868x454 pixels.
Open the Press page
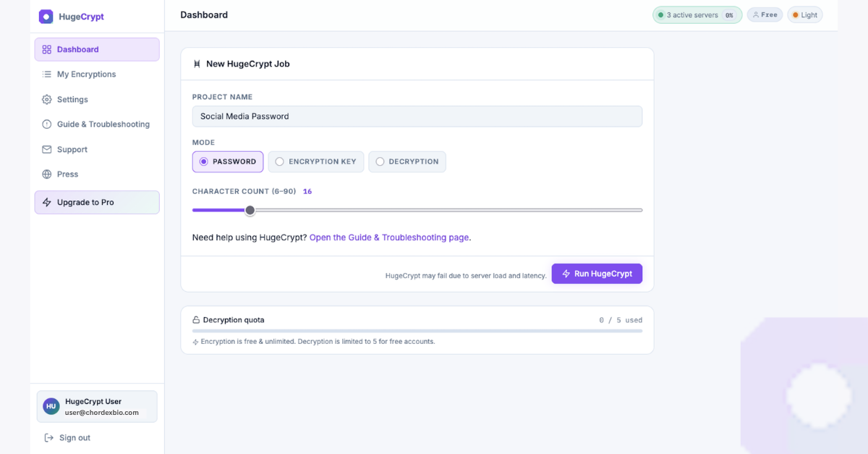[x=97, y=175]
